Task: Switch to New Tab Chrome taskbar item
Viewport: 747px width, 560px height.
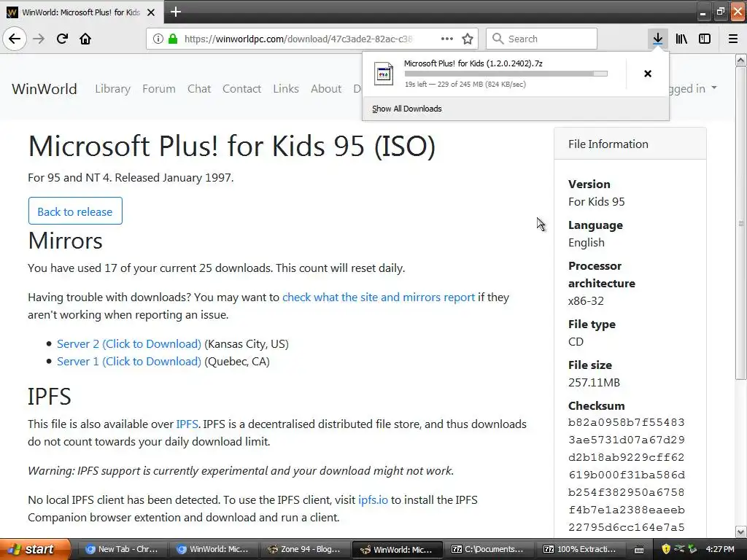Action: click(122, 550)
